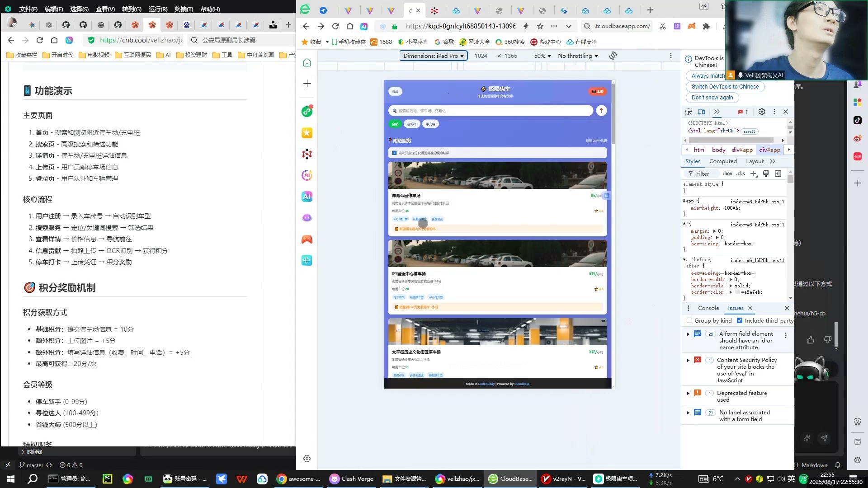The height and width of the screenshot is (488, 868).
Task: Click the location pin icon in the app search bar
Action: pyautogui.click(x=602, y=111)
